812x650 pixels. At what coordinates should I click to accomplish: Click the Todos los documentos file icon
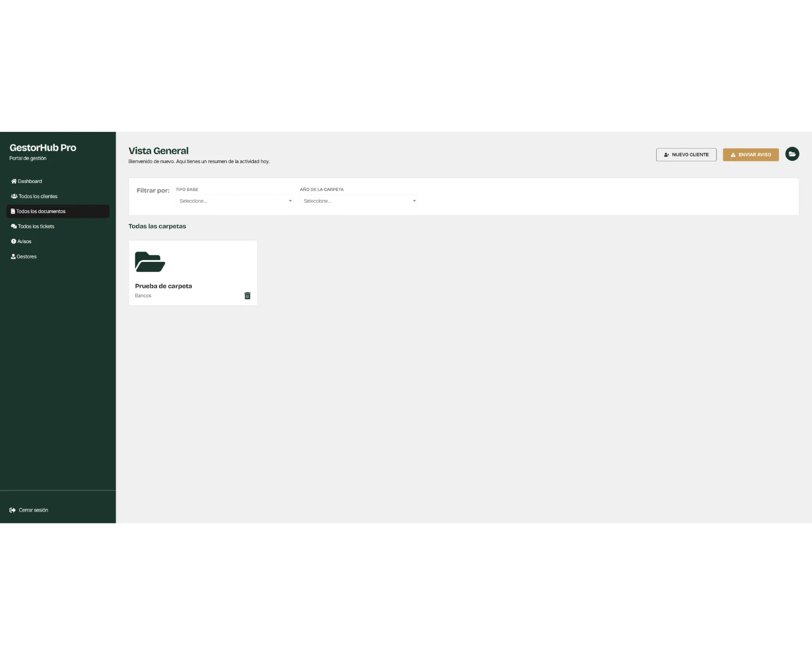pyautogui.click(x=13, y=211)
